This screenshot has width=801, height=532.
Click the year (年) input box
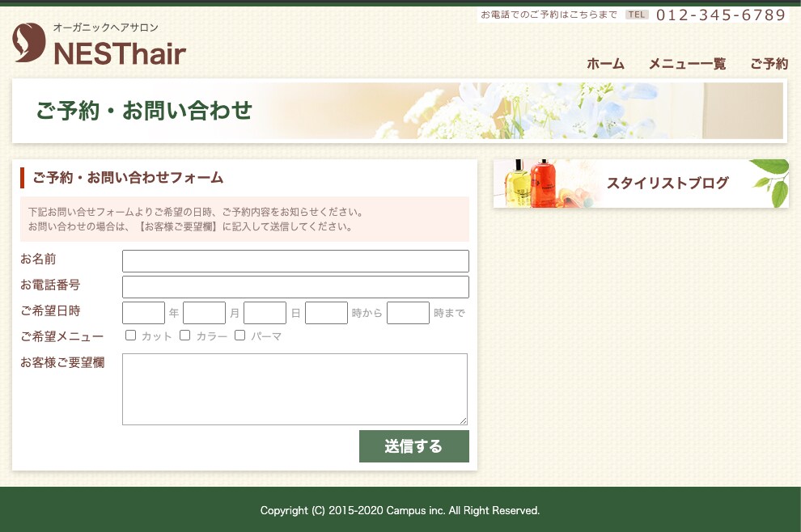pos(143,313)
